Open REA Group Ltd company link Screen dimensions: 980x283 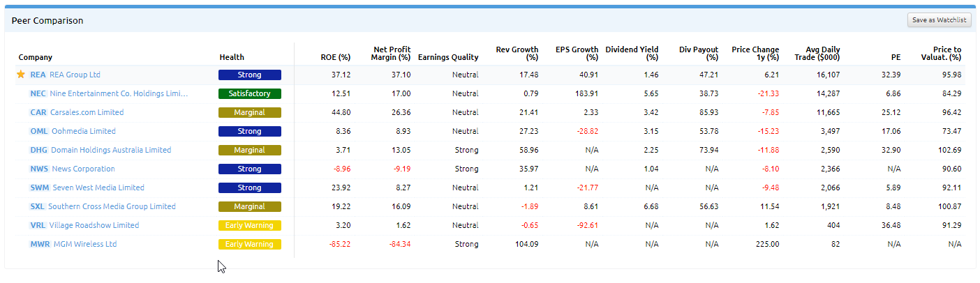point(75,75)
